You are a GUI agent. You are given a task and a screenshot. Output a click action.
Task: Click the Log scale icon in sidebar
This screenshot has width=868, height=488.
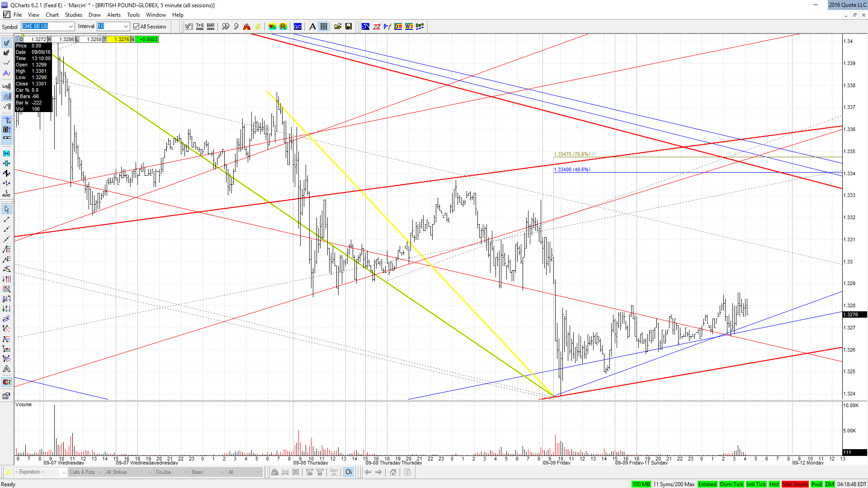coord(6,86)
